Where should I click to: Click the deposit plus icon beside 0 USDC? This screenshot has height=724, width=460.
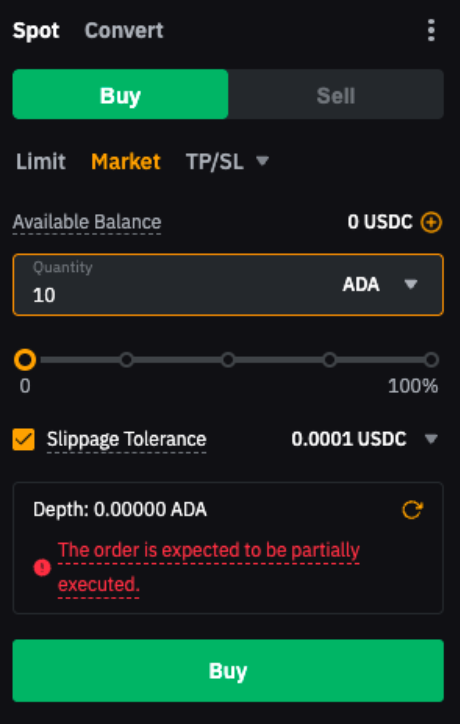tap(431, 223)
